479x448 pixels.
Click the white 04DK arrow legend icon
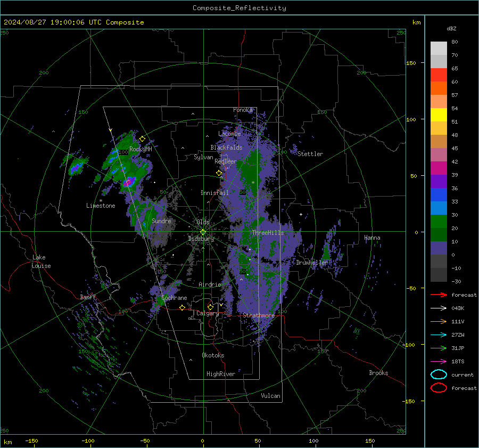click(439, 308)
